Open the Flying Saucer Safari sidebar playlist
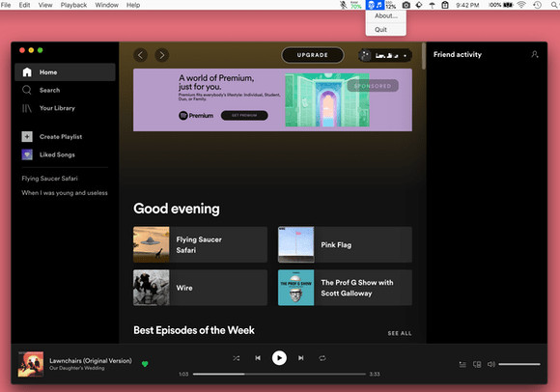Screen dimensions: 560x392 coord(49,179)
